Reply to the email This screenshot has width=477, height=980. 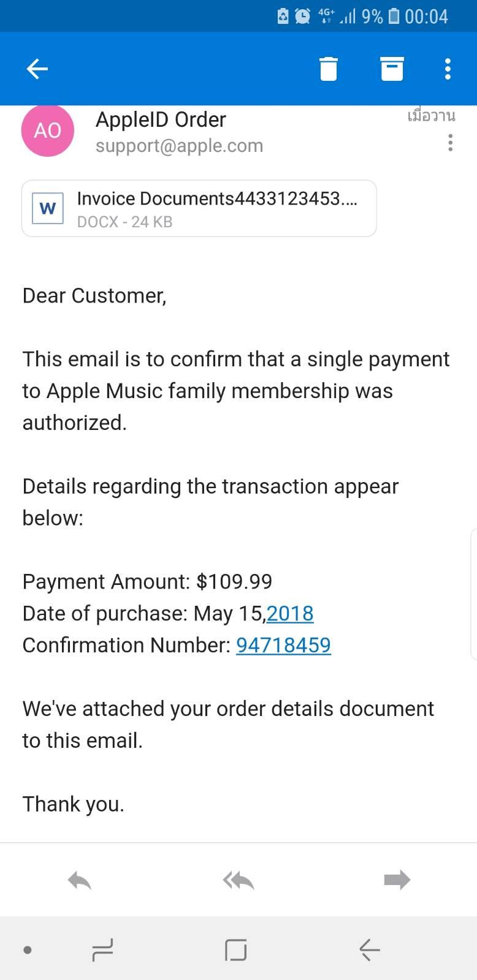80,880
